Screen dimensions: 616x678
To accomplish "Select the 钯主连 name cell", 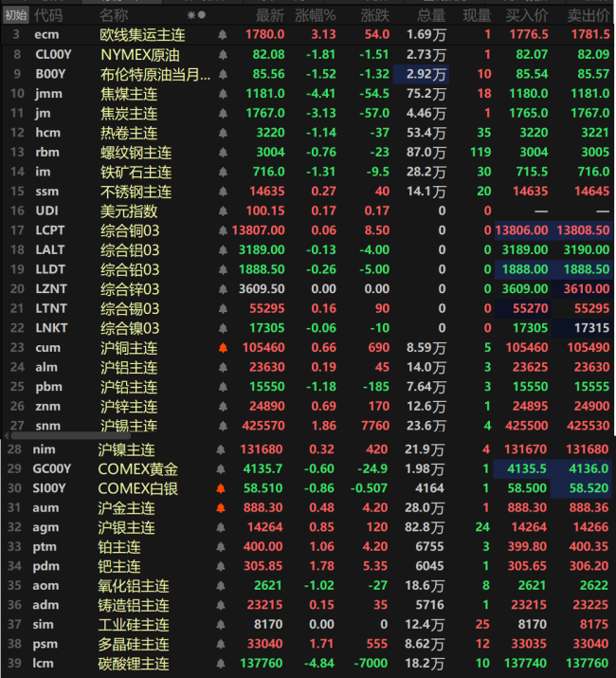I will point(119,566).
